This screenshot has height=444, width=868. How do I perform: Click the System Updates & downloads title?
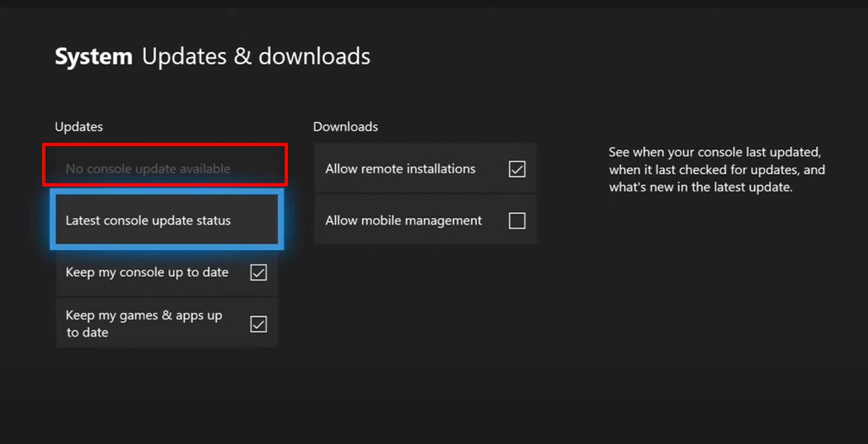click(x=213, y=57)
